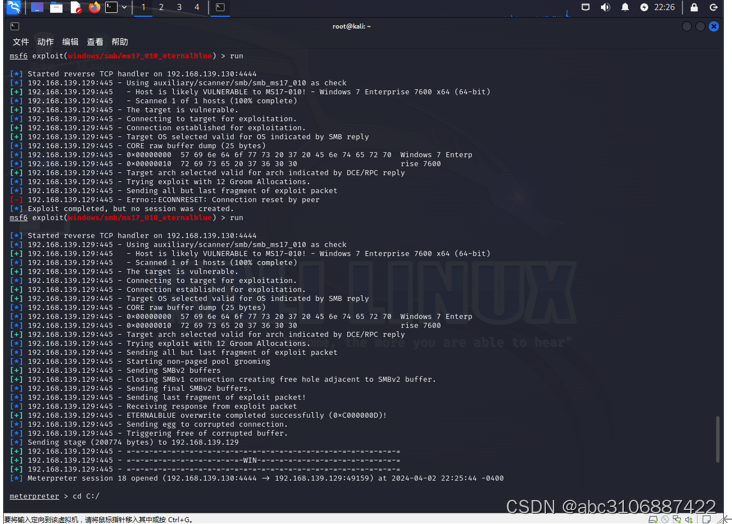Click 'Sending stage (200774 bytes)' line
This screenshot has width=732, height=524.
click(x=124, y=442)
